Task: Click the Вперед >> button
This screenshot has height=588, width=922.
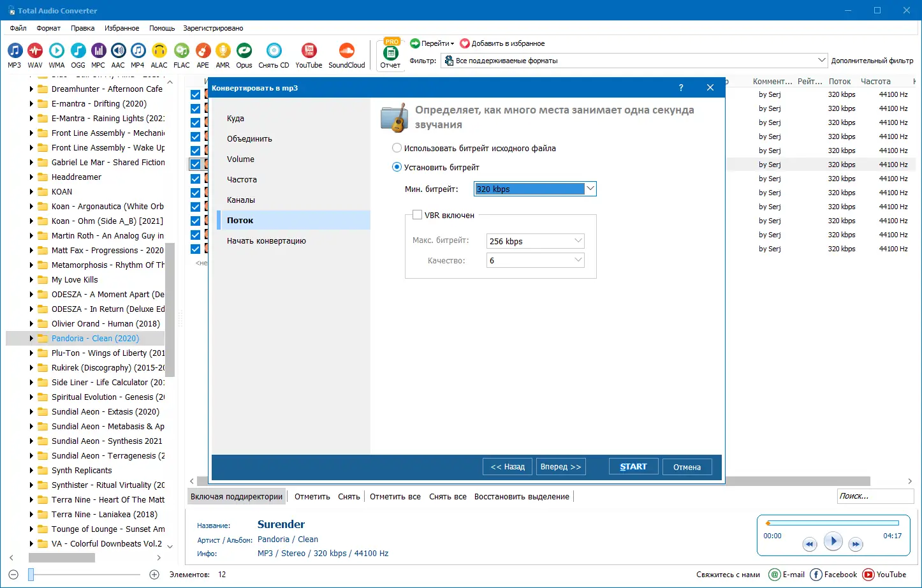Action: click(x=560, y=467)
